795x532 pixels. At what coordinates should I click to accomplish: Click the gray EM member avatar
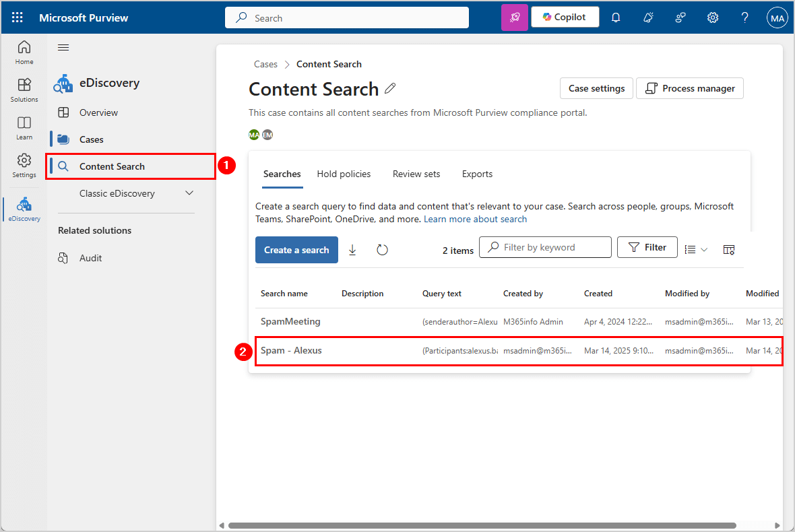click(267, 135)
